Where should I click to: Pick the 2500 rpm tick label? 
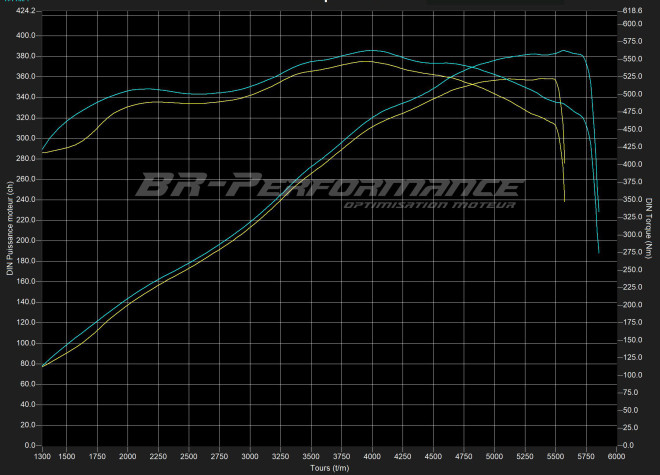point(189,457)
